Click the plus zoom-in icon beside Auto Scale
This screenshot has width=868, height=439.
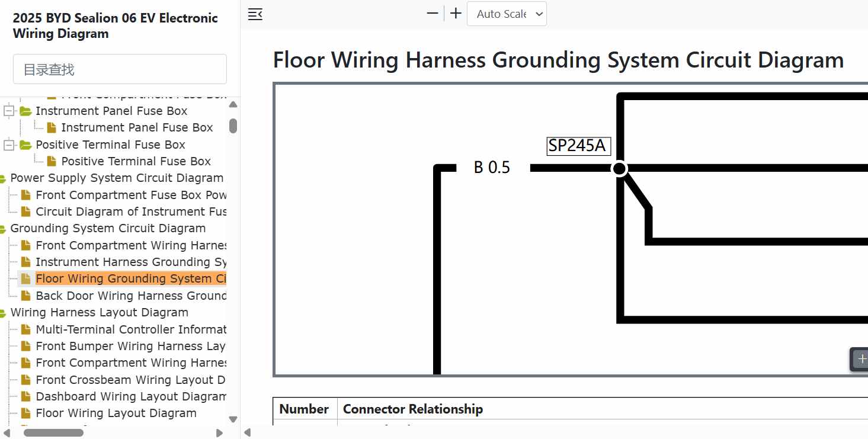tap(456, 14)
